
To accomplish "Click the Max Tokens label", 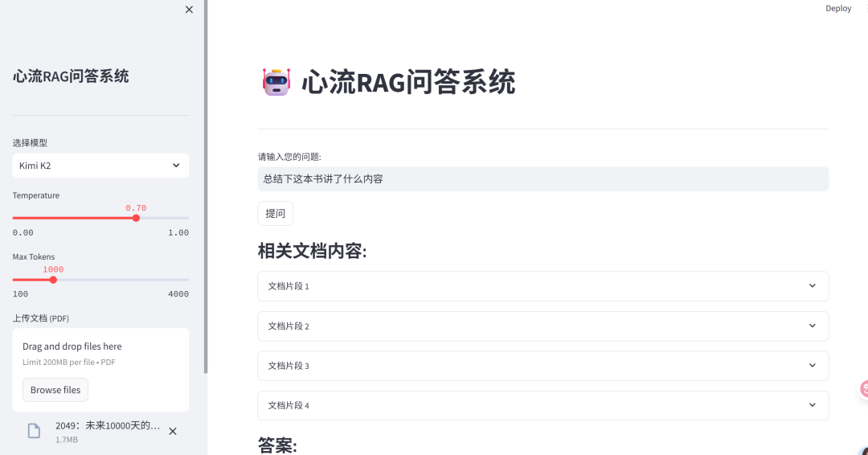I will [x=34, y=256].
